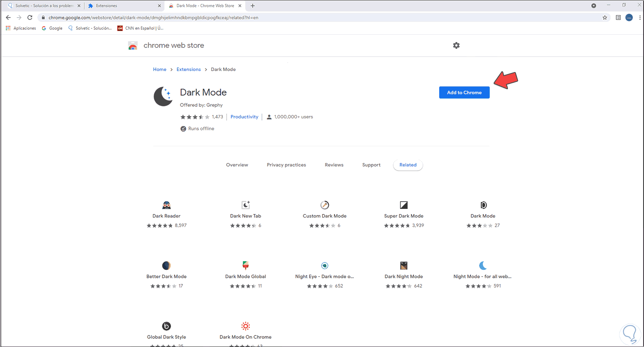The width and height of the screenshot is (644, 347).
Task: Open the Better Dark Mode extension icon
Action: pyautogui.click(x=167, y=266)
